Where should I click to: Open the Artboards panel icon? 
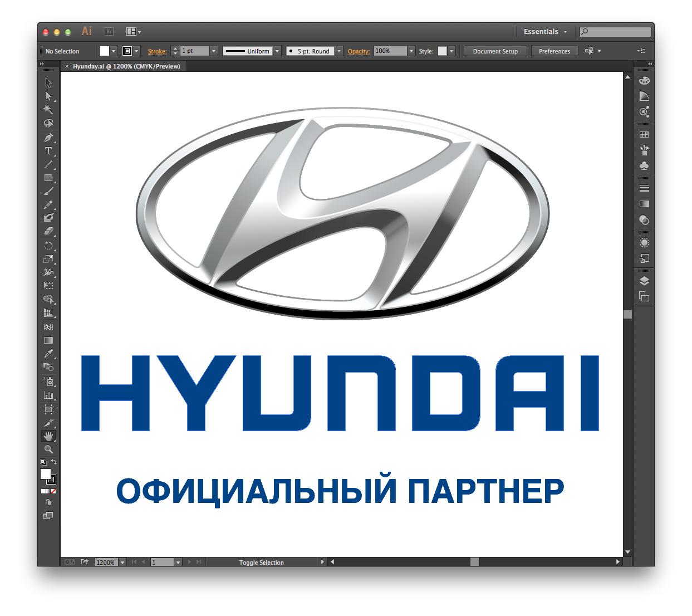tap(644, 296)
